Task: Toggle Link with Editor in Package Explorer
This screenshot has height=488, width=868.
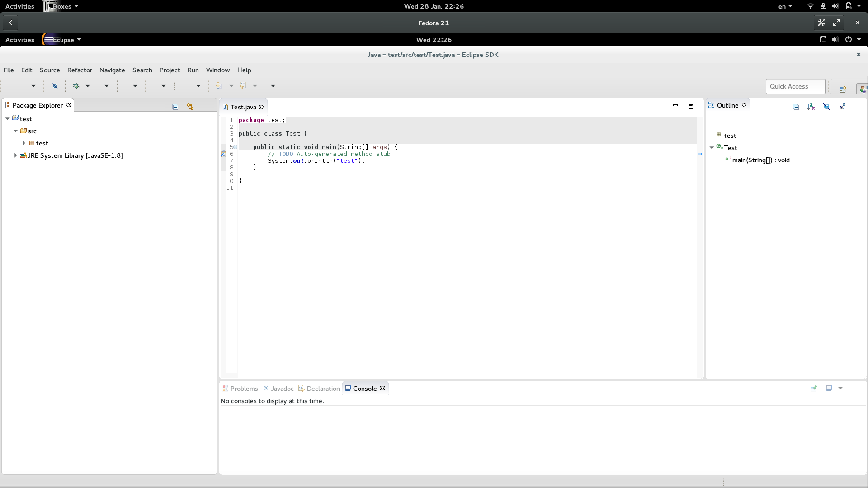Action: 190,107
